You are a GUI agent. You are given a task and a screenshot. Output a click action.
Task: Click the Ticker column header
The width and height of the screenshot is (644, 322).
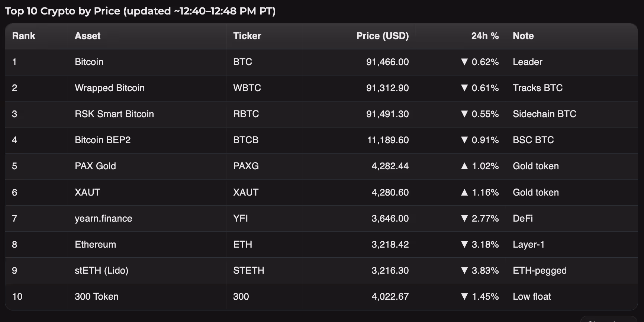pyautogui.click(x=247, y=36)
